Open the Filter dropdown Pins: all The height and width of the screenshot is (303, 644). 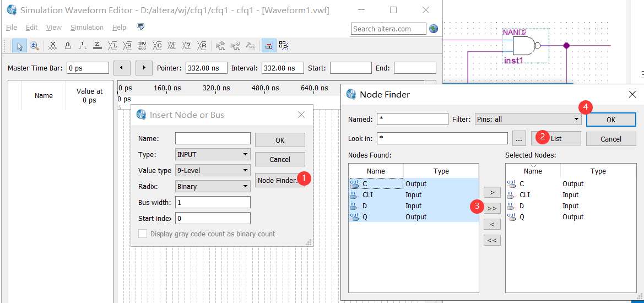[x=528, y=120]
